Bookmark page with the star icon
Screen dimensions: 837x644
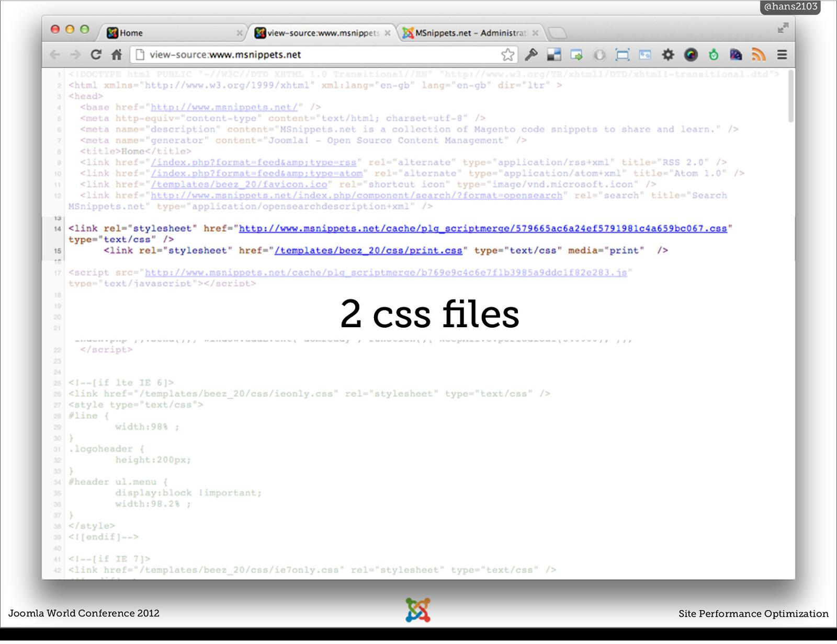[x=507, y=55]
